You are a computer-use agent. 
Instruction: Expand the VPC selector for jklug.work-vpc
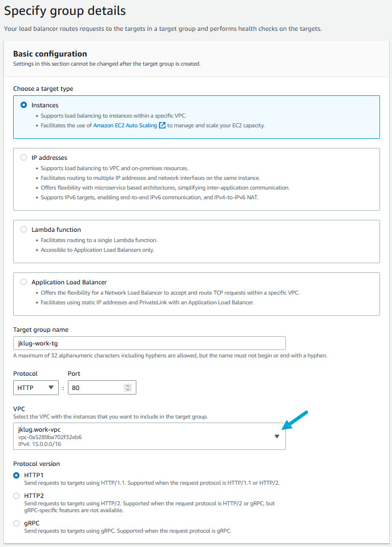(277, 436)
